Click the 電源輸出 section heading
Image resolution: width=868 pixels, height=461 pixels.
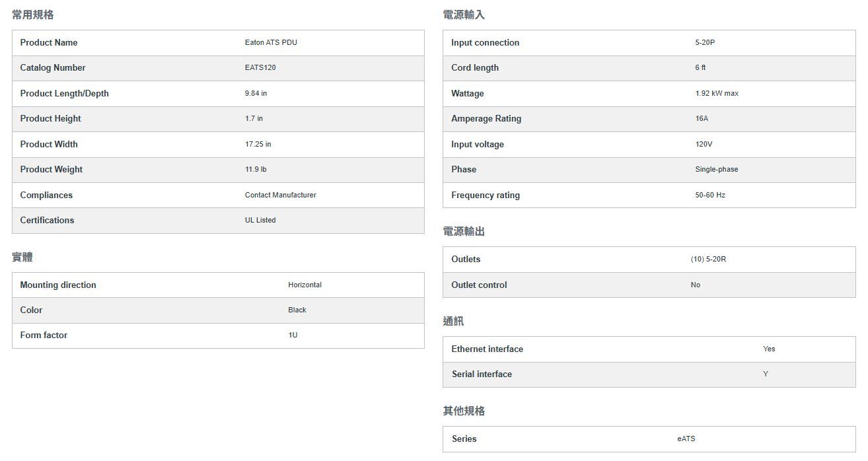coord(464,231)
